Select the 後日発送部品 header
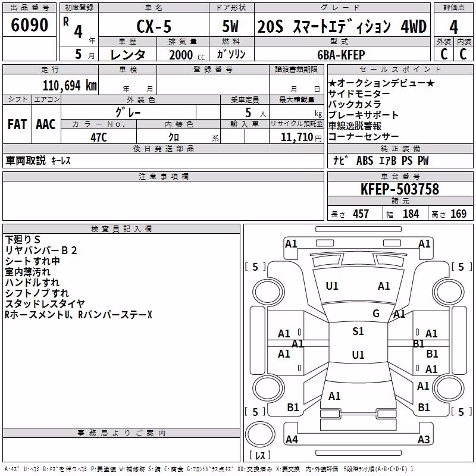The image size is (476, 476). 163,148
